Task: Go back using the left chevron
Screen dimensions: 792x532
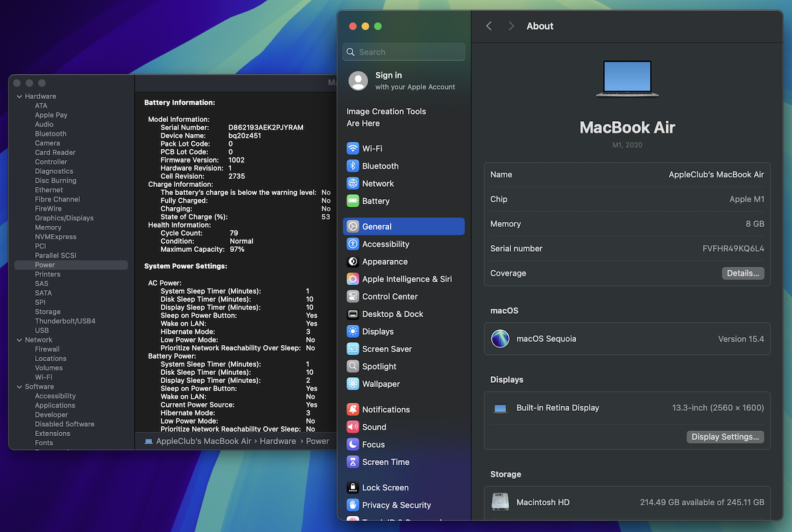Action: click(489, 26)
